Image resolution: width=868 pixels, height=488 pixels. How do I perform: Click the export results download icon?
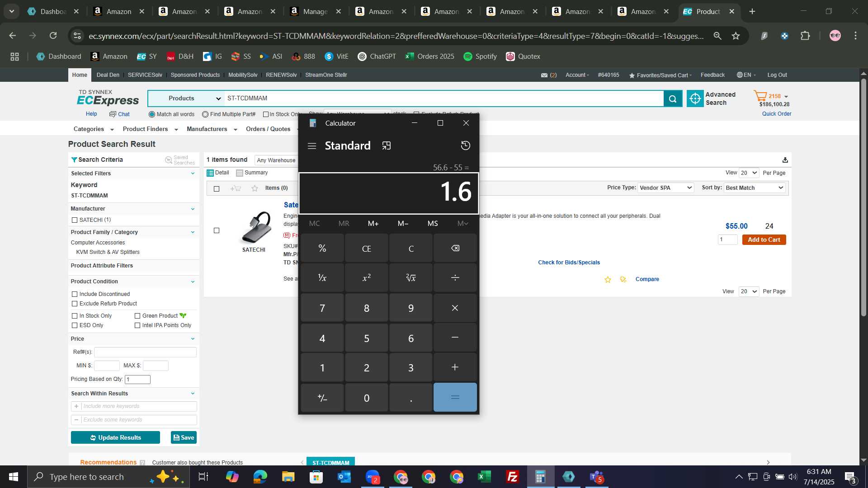tap(785, 160)
